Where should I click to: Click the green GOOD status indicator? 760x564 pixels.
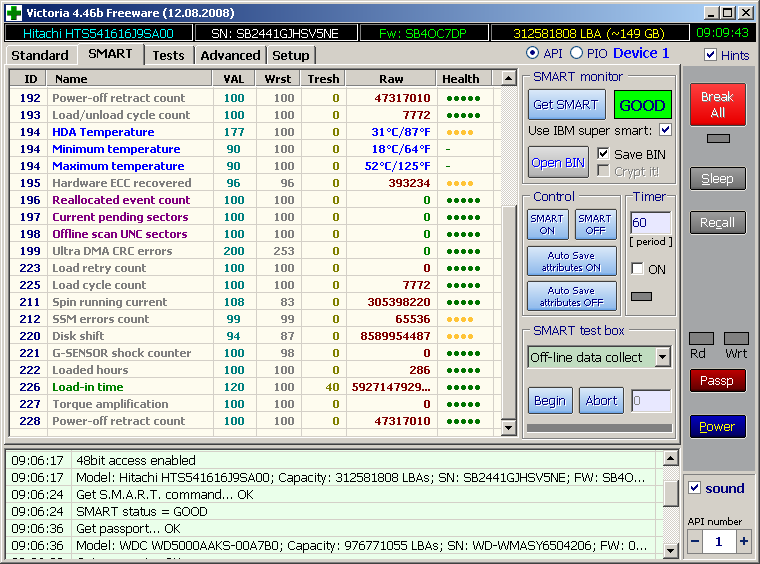pyautogui.click(x=642, y=105)
